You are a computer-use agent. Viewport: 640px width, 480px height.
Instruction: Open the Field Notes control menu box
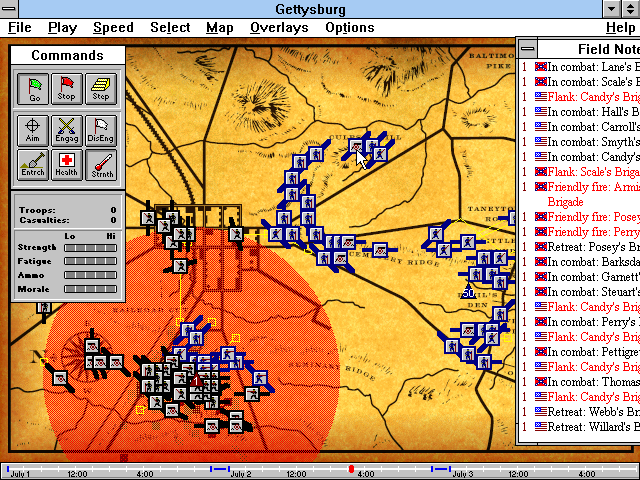click(x=528, y=49)
